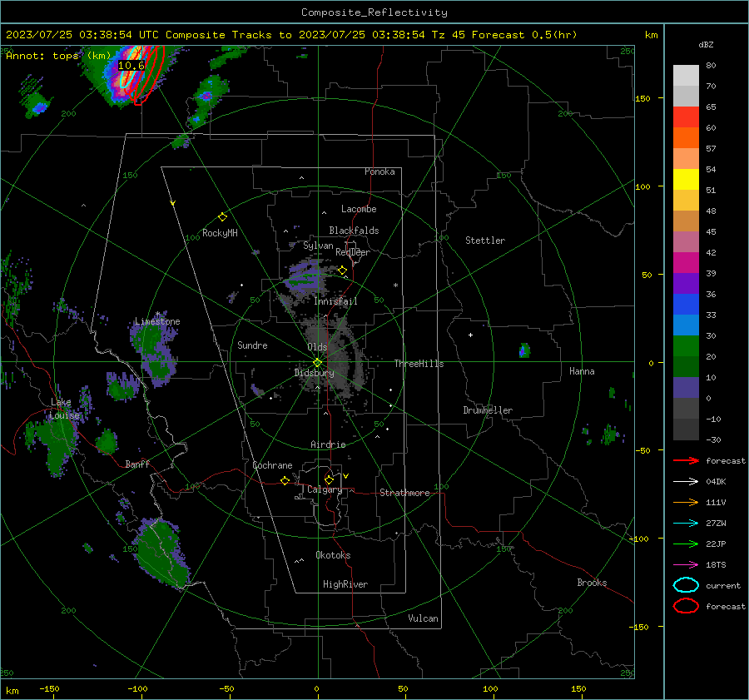
Task: Click the small isolated cell west of Hanna
Action: (x=524, y=350)
